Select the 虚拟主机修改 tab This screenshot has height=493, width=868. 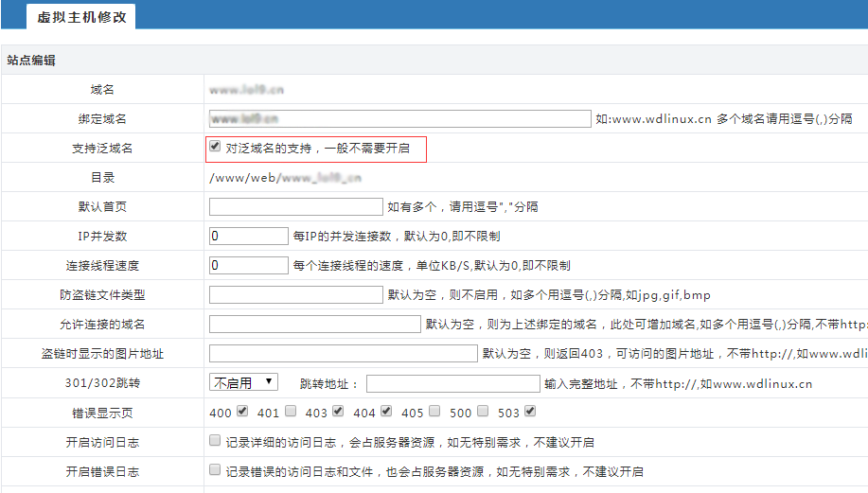[81, 17]
